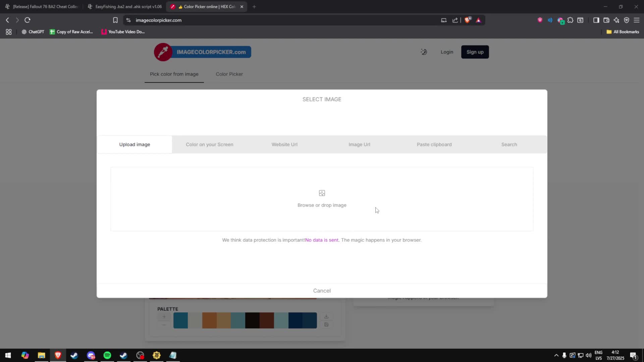The height and width of the screenshot is (362, 644).
Task: Open the Brave VPN shield icon
Action: click(626, 20)
